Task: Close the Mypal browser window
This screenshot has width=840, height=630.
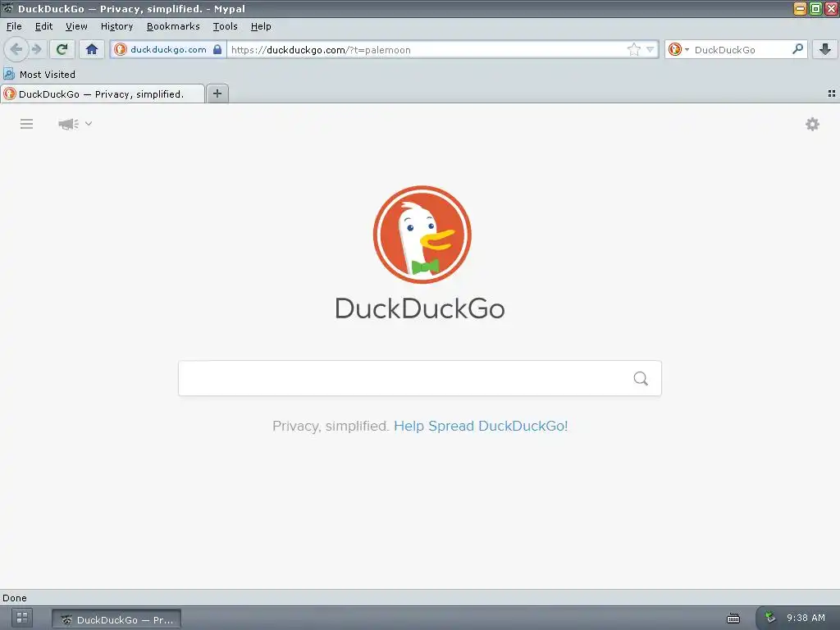Action: pos(832,8)
